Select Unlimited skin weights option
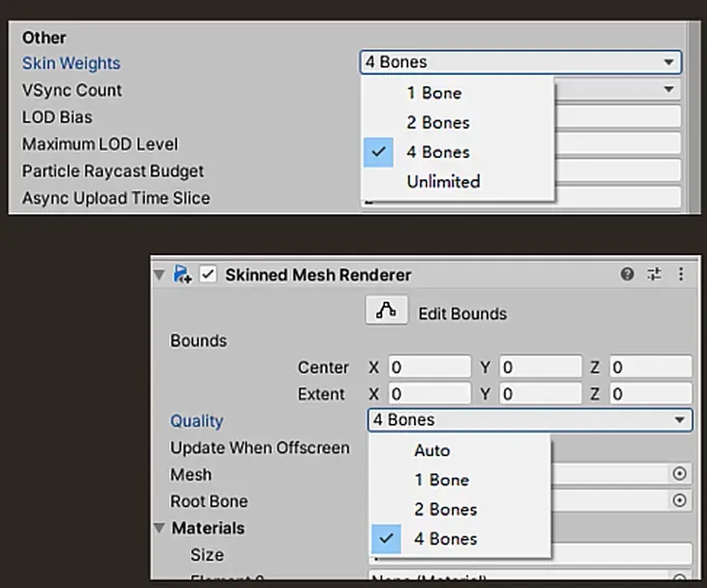 pos(443,180)
